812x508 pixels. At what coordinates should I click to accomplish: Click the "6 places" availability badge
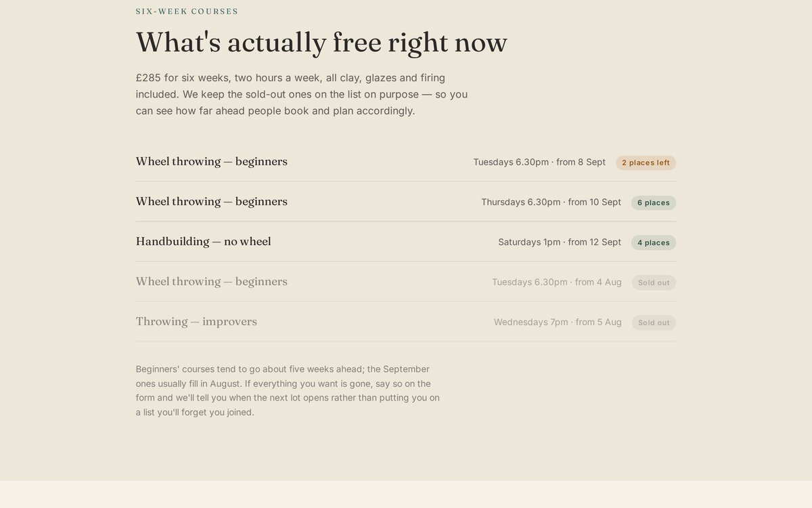pos(654,203)
